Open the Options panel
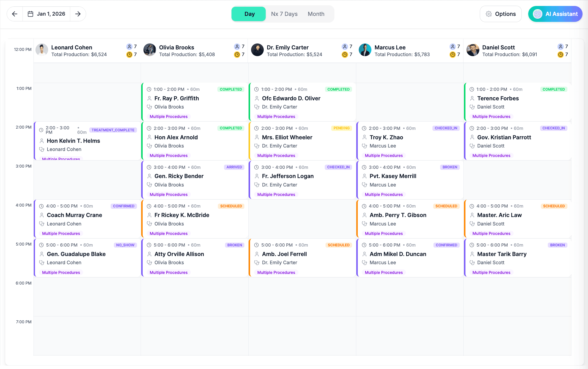588x369 pixels. [x=501, y=14]
